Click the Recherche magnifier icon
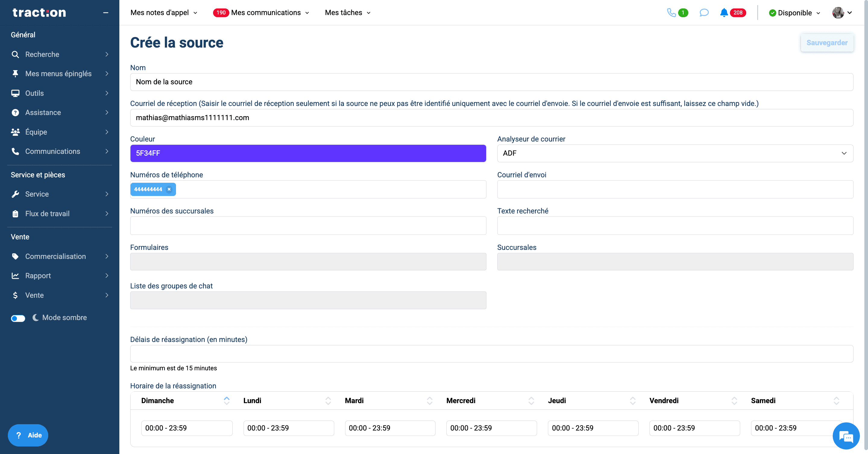Screen dimensions: 868x454 coord(15,54)
